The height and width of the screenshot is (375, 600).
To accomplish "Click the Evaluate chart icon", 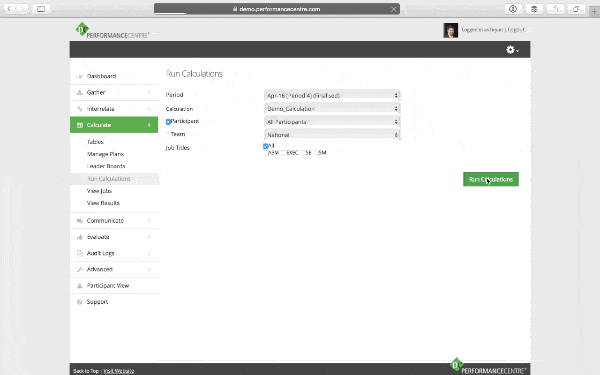I will point(80,237).
